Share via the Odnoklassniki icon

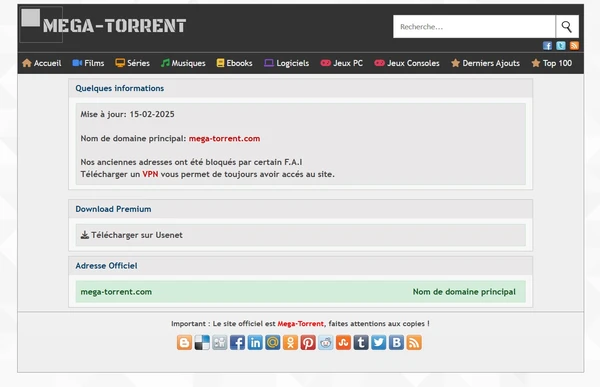point(290,343)
